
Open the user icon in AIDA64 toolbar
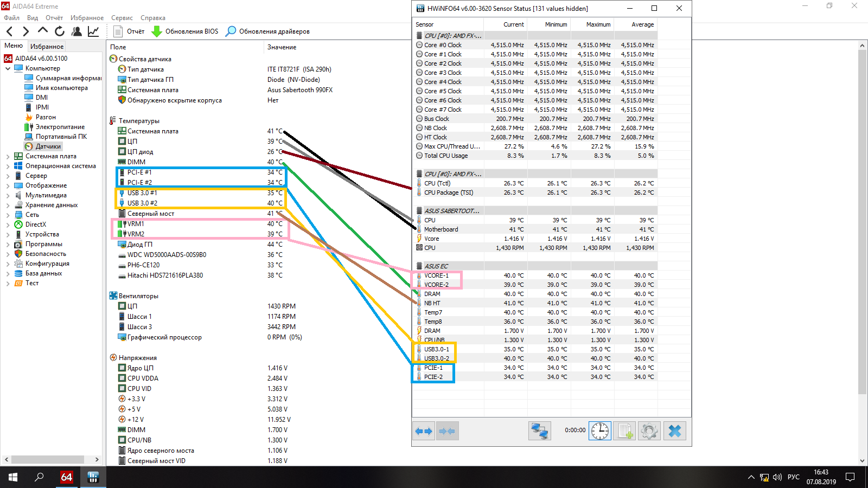[76, 31]
